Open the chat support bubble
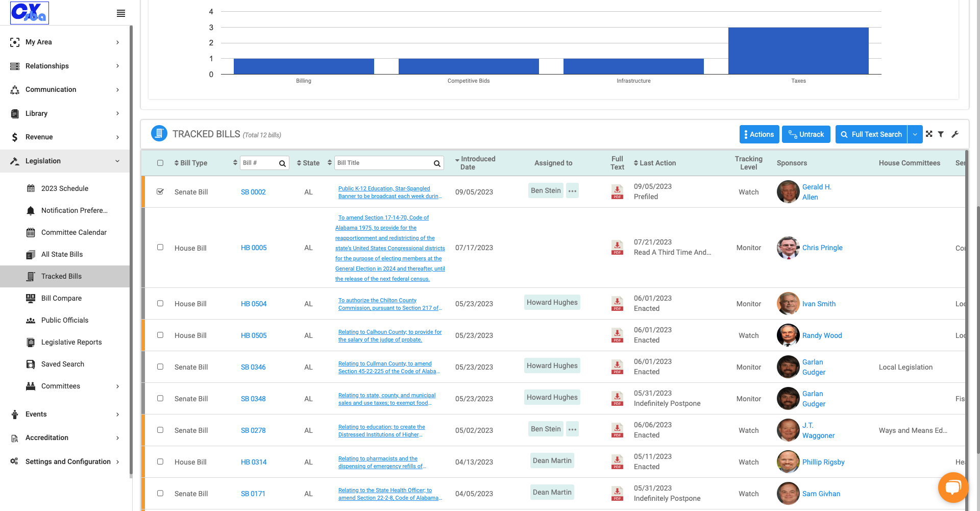980x511 pixels. (x=953, y=488)
